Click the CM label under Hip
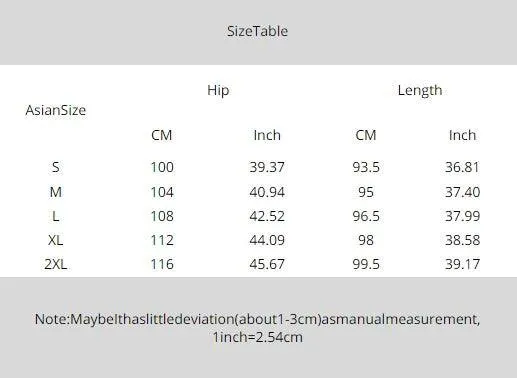The width and height of the screenshot is (517, 378). click(x=162, y=135)
